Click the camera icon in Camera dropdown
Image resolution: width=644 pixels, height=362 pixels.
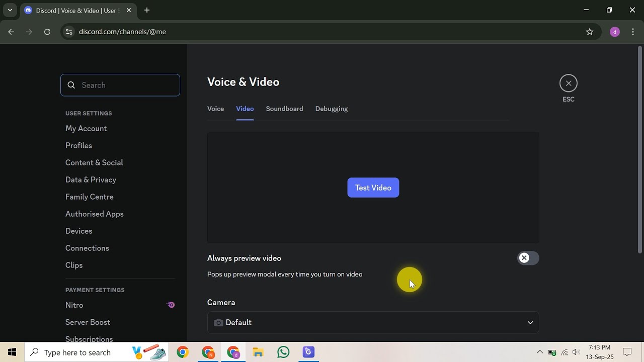click(218, 323)
